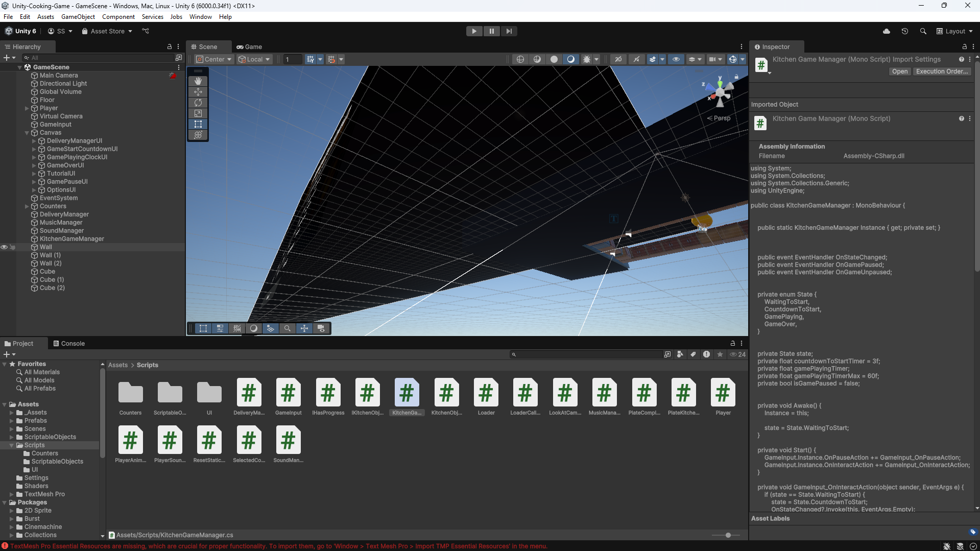Expand the Player object in Hierarchy
This screenshot has height=551, width=980.
click(x=27, y=108)
